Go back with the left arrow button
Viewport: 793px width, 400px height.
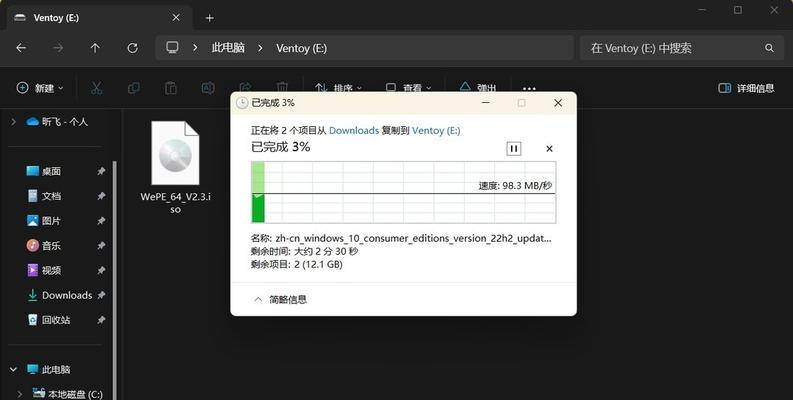pos(21,48)
